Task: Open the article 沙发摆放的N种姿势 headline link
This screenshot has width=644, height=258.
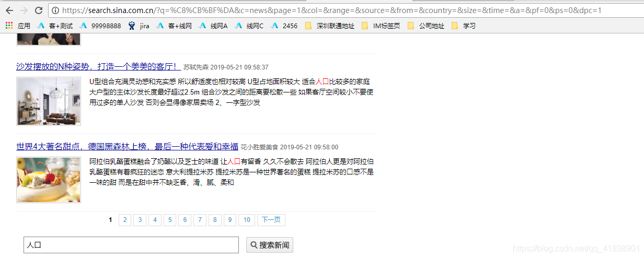Action: pos(98,67)
